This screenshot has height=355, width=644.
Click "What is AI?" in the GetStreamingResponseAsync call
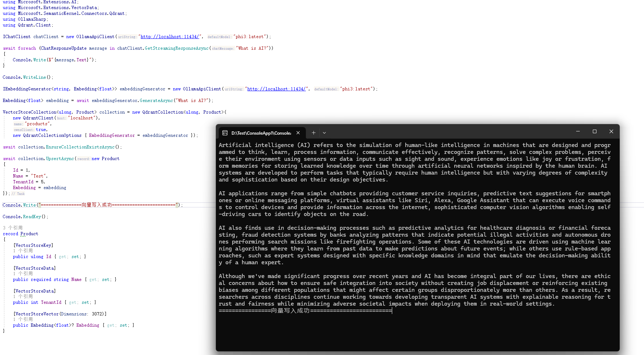[253, 48]
